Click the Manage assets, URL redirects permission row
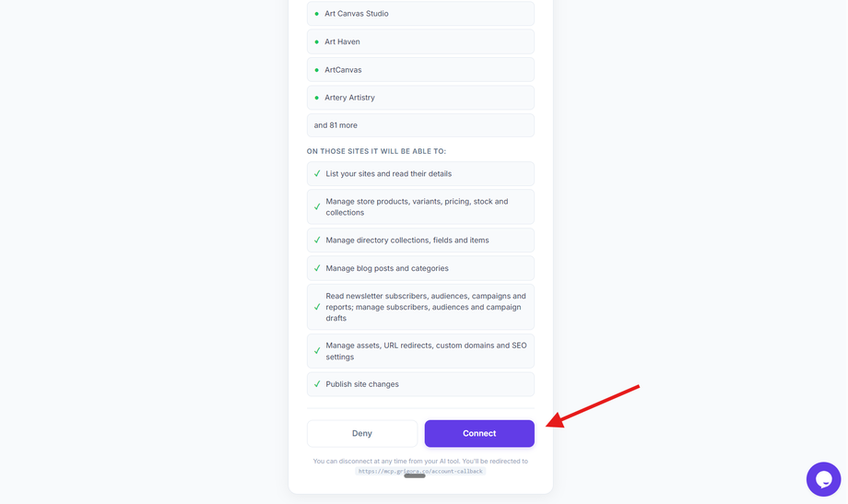Image resolution: width=848 pixels, height=504 pixels. pyautogui.click(x=420, y=351)
